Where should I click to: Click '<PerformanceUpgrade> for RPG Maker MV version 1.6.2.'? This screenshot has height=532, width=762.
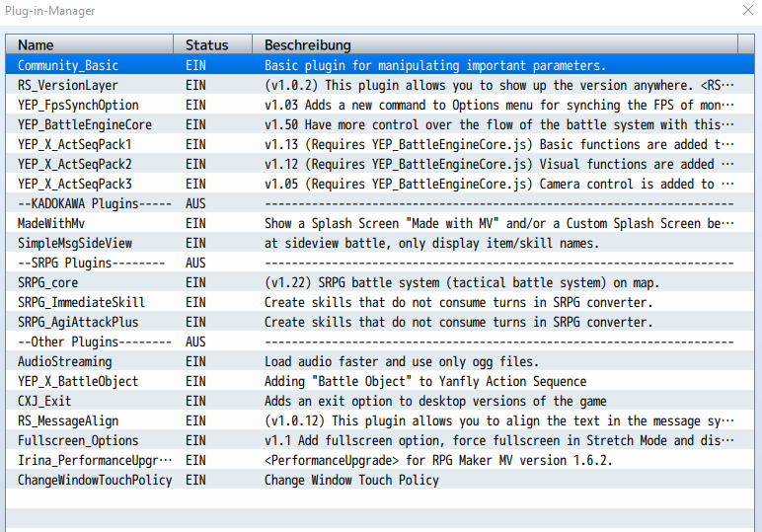click(438, 460)
